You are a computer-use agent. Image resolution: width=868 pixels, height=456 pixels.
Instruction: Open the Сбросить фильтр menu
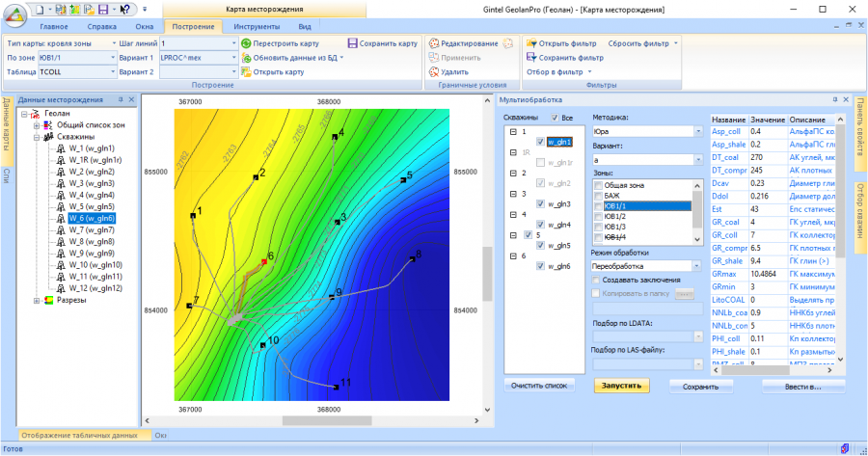click(642, 43)
